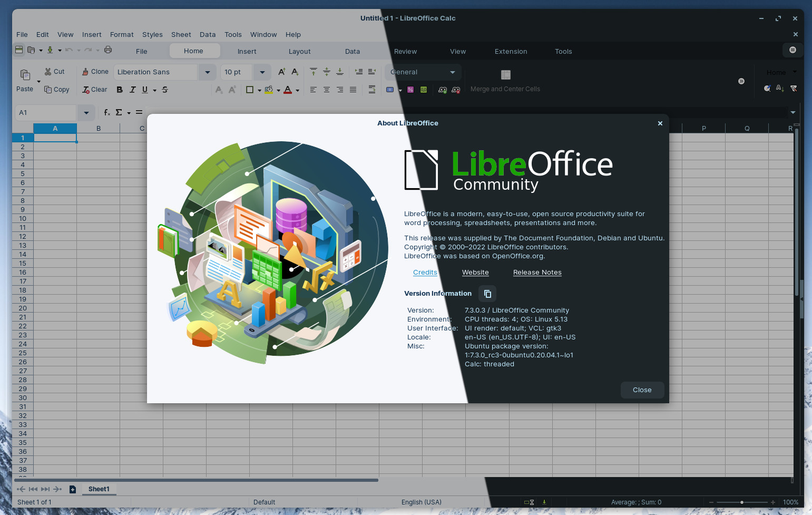Viewport: 812px width, 515px height.
Task: Open the Release Notes link
Action: tap(537, 273)
